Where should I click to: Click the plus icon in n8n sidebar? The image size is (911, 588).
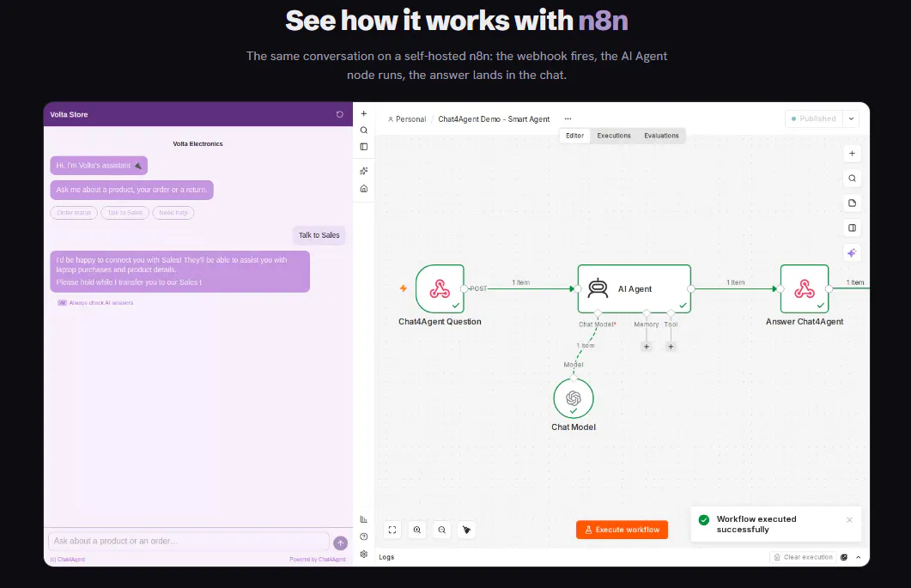[364, 114]
